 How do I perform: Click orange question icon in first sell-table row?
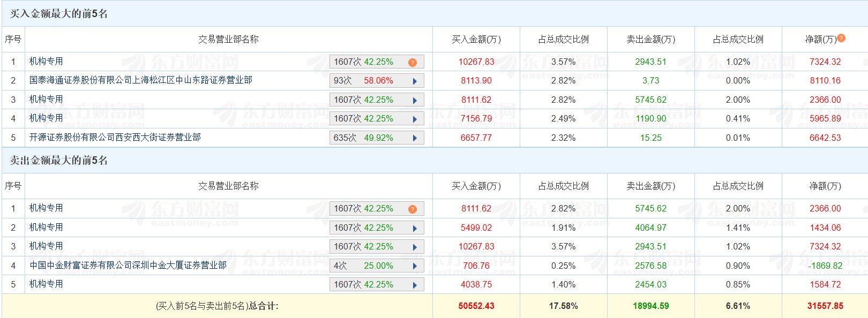click(412, 209)
